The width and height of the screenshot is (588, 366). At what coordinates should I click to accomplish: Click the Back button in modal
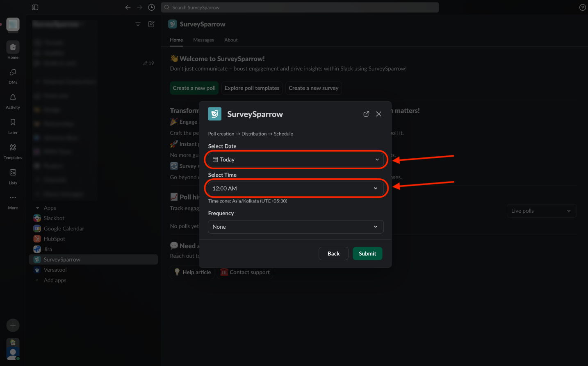pos(333,254)
